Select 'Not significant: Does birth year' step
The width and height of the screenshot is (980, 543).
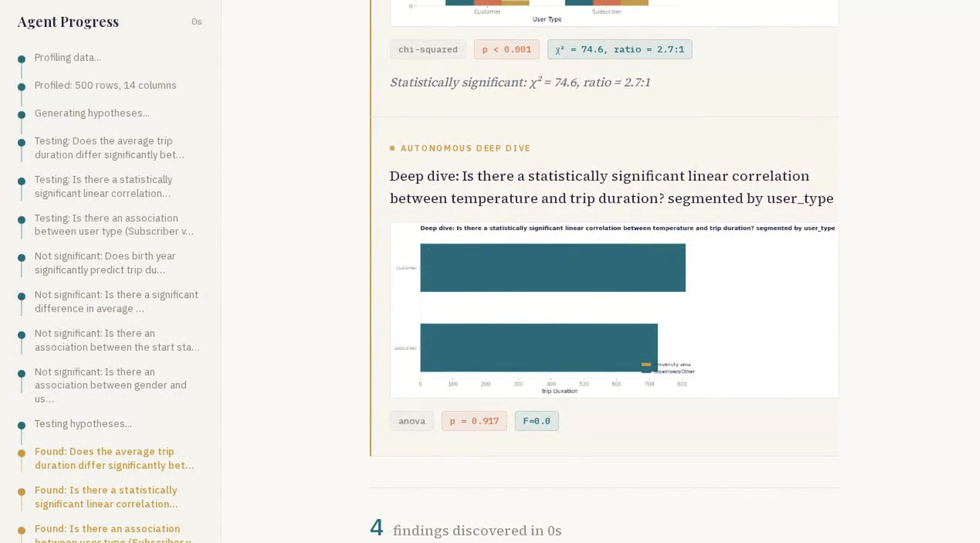coord(105,263)
